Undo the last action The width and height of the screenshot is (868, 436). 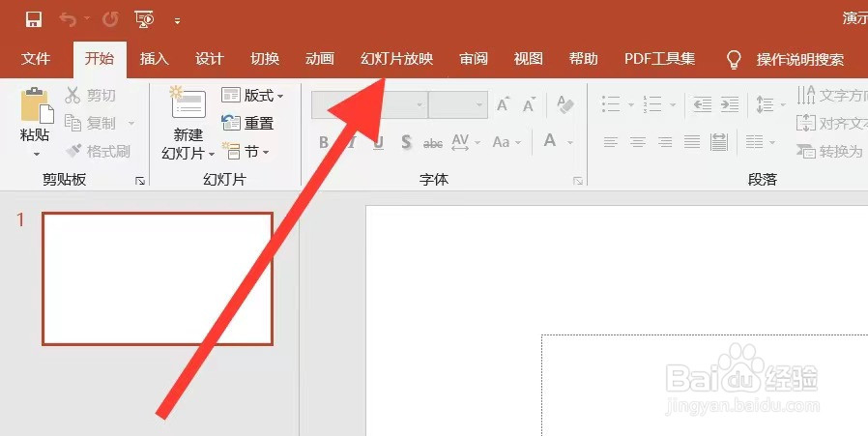click(68, 20)
